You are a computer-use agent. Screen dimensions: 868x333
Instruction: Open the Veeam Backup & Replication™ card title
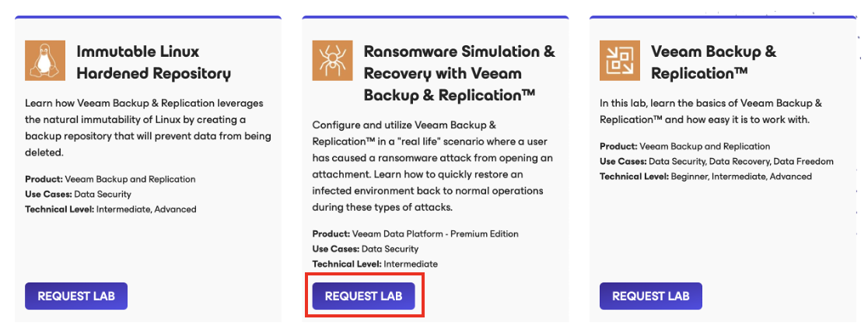point(714,62)
